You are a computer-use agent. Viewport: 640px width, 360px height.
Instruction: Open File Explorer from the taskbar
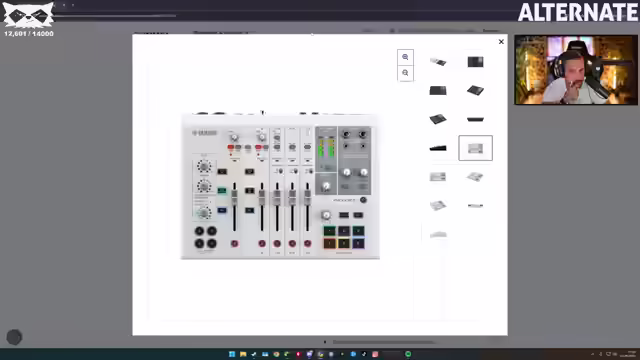pos(243,354)
